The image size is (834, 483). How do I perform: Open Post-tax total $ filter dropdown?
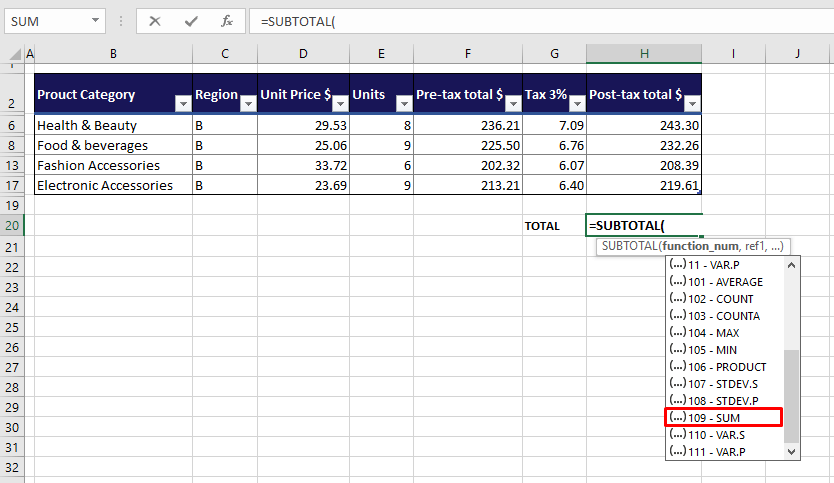pyautogui.click(x=691, y=103)
